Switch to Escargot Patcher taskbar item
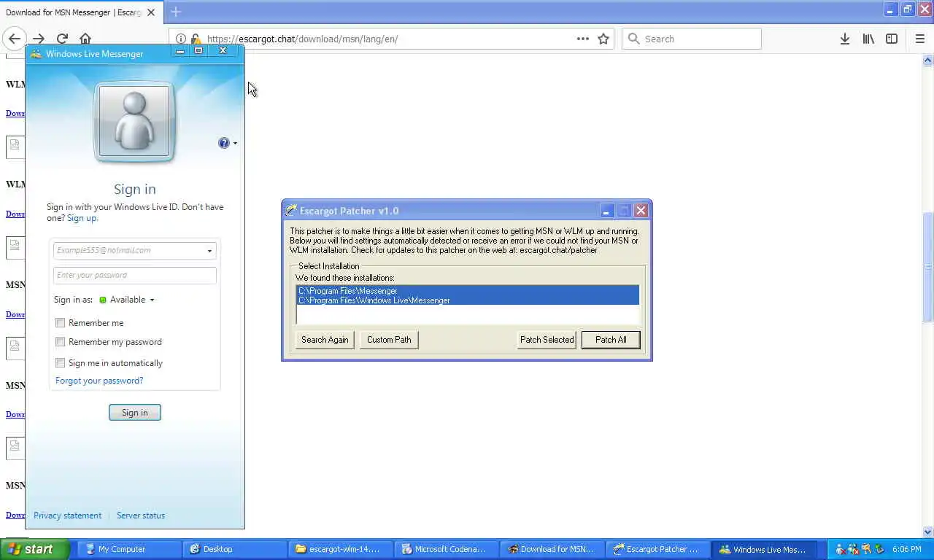 click(x=657, y=549)
